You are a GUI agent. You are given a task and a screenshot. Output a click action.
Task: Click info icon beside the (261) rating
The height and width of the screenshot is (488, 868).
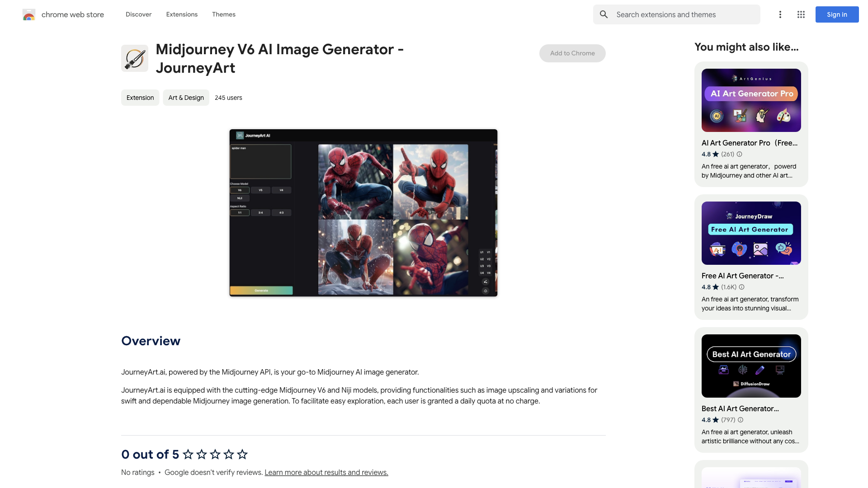pos(740,154)
